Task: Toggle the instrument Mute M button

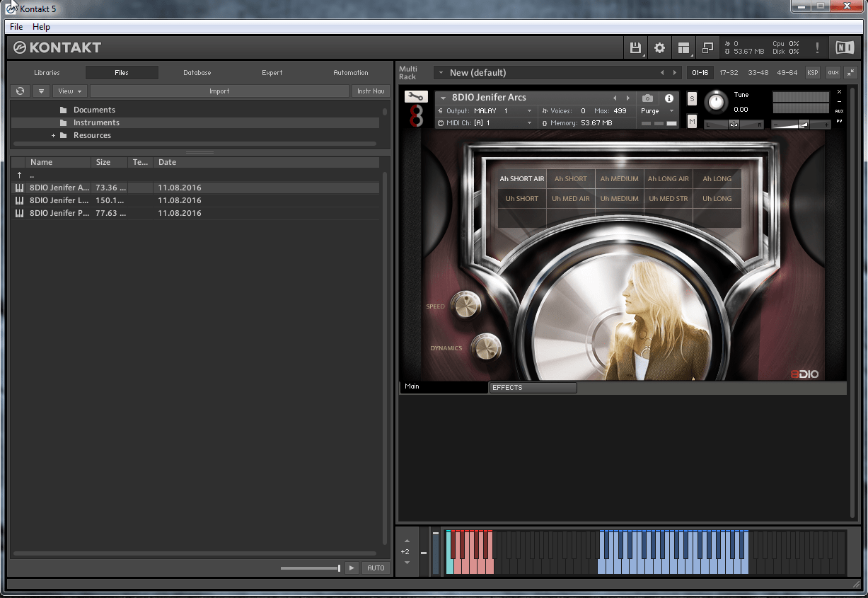Action: [x=692, y=122]
